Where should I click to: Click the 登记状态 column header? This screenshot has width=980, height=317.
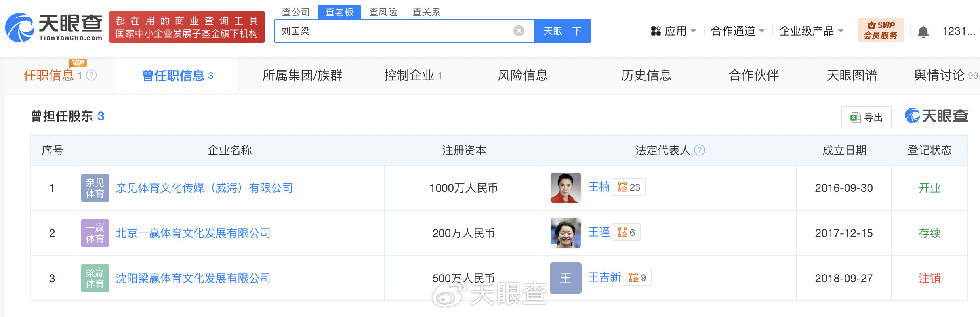[x=929, y=150]
